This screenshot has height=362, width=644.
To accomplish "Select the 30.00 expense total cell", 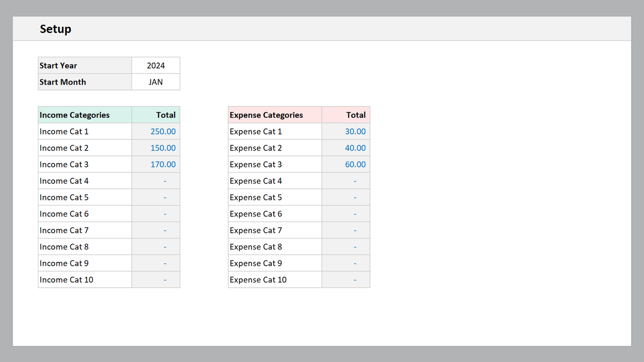I will pos(346,131).
